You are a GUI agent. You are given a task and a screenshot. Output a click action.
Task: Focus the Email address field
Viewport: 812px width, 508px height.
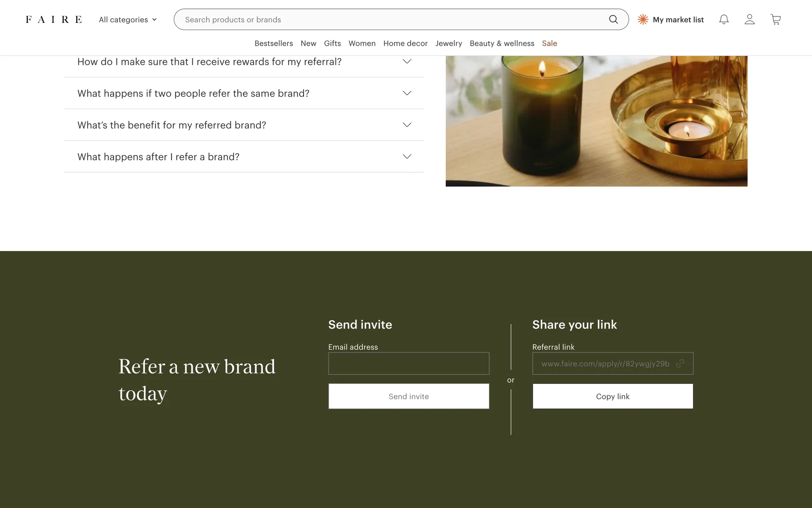[x=409, y=363]
